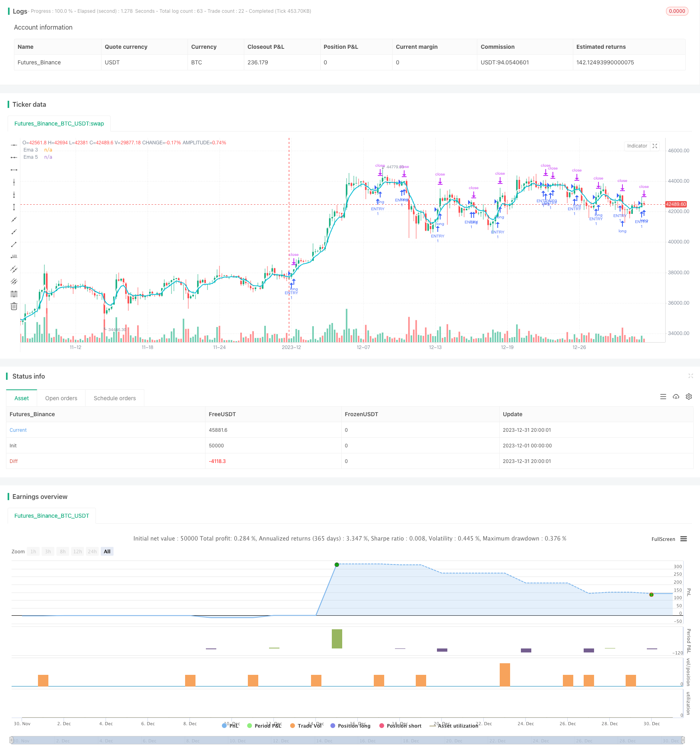
Task: Open the Indicator selector on chart
Action: click(637, 146)
